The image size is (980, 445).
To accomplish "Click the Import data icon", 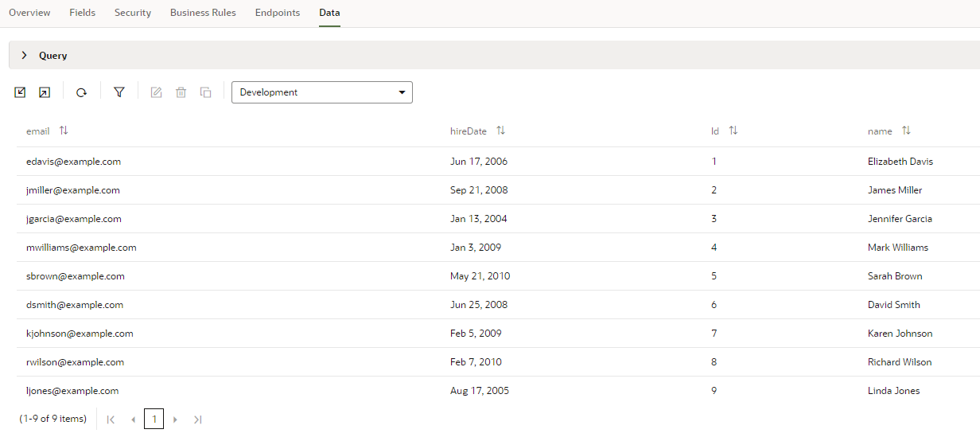I will 21,92.
